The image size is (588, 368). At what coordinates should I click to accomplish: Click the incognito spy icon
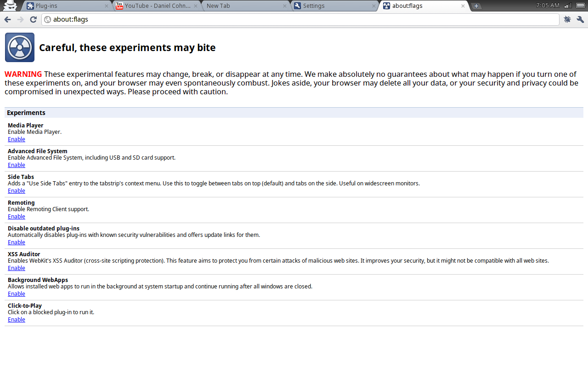click(10, 6)
